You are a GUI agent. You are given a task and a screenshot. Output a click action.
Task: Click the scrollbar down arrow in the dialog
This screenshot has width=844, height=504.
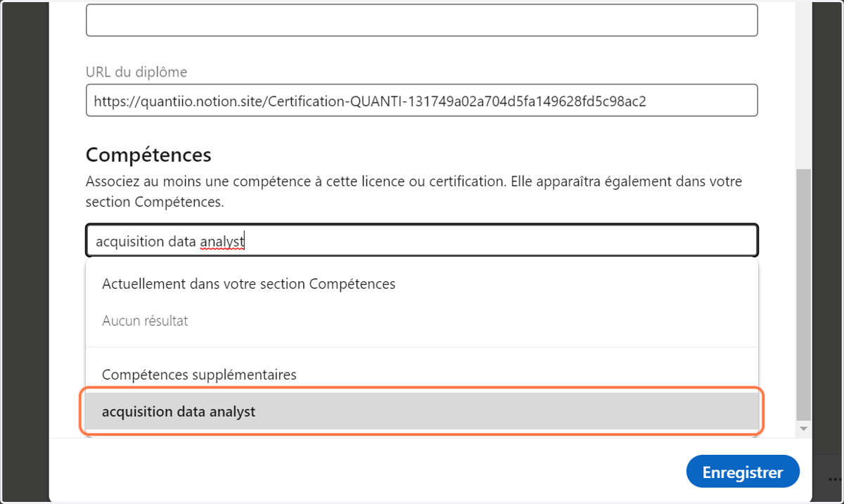click(x=803, y=428)
